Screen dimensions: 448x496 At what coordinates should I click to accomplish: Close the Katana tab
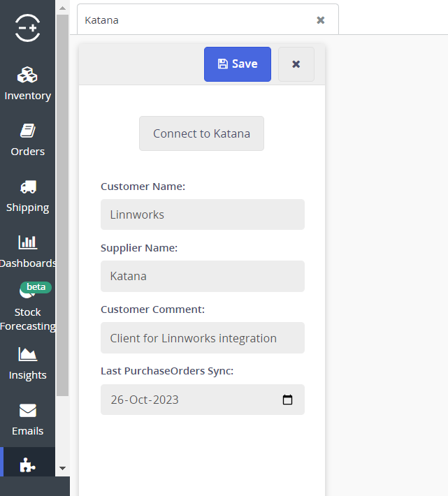pos(321,20)
